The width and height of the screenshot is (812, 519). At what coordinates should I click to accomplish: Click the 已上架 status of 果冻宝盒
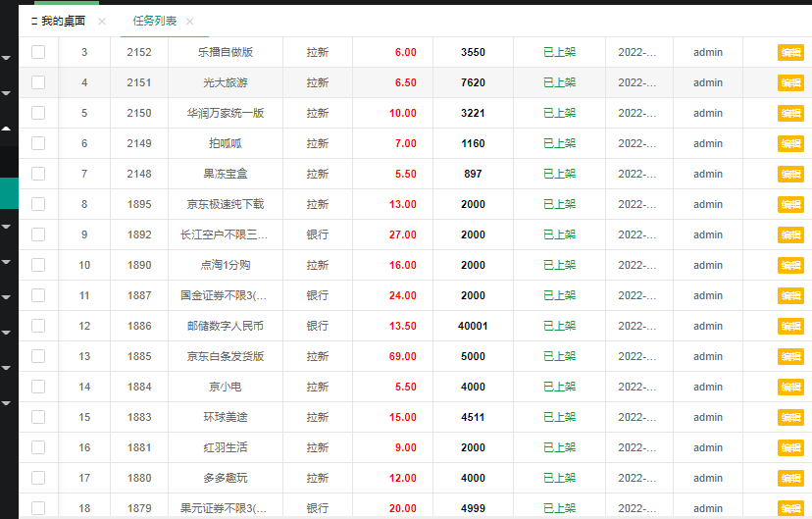(x=559, y=174)
